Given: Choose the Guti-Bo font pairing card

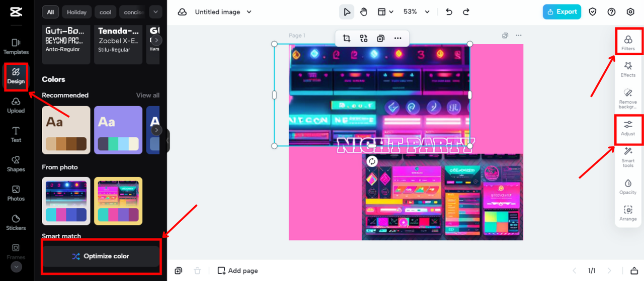Looking at the screenshot, I should [x=66, y=44].
